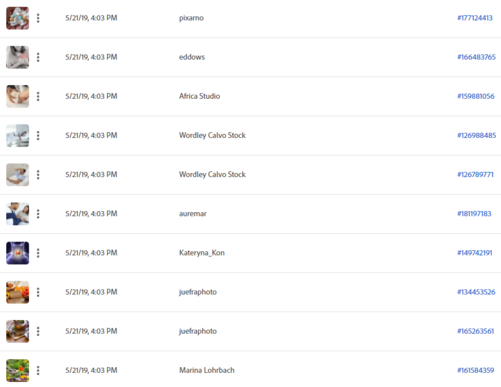501x387 pixels.
Task: Open asset link #181197183
Action: [474, 214]
